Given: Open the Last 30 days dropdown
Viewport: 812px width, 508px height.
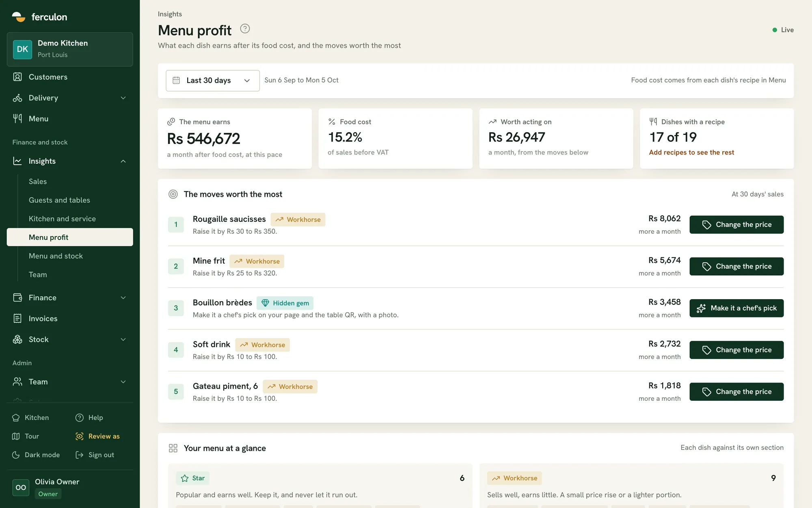Looking at the screenshot, I should (x=213, y=80).
